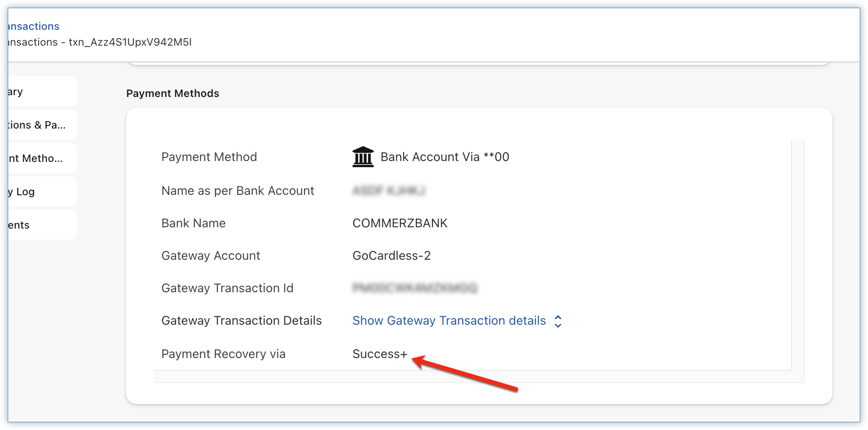Screen dimensions: 868x430
Task: Expand the up-down chevron beside gateway details
Action: (558, 321)
